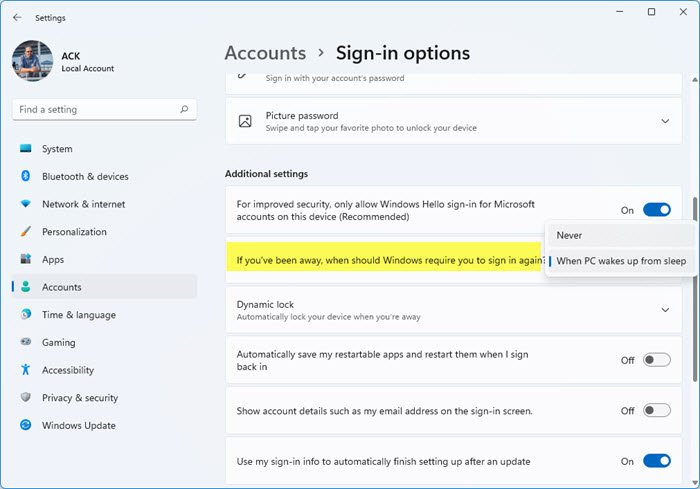Image resolution: width=700 pixels, height=489 pixels.
Task: Expand the Picture password chevron
Action: 665,121
